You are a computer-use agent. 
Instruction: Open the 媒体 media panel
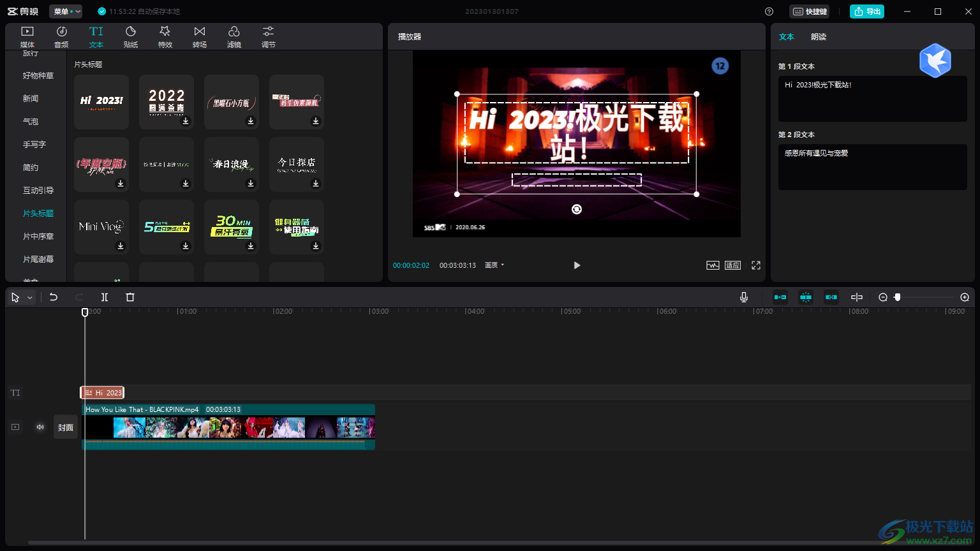click(27, 37)
